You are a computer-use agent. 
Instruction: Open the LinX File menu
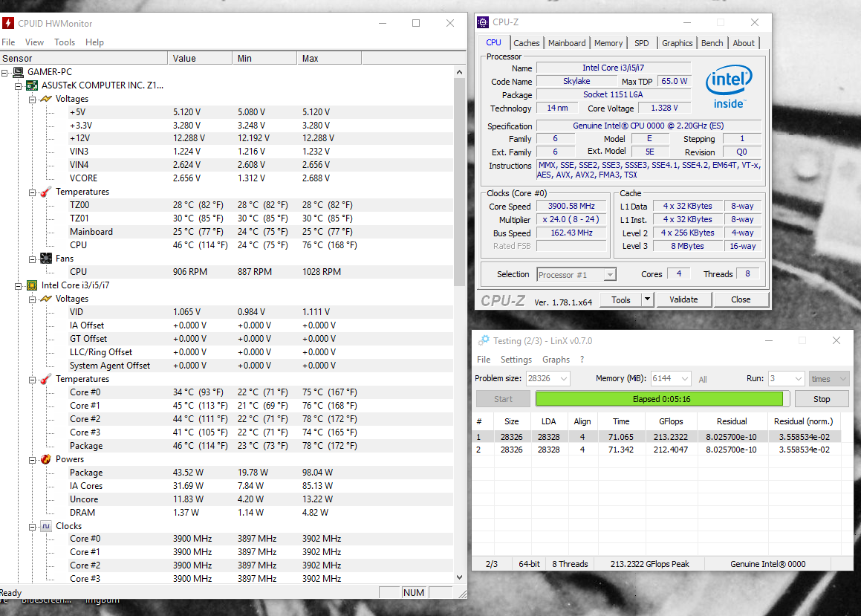tap(484, 360)
